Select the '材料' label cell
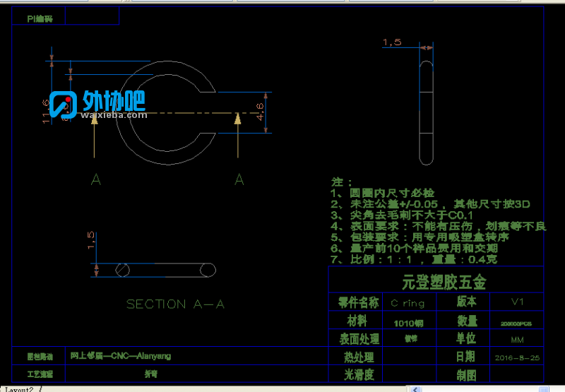Image resolution: width=565 pixels, height=392 pixels. (x=357, y=320)
